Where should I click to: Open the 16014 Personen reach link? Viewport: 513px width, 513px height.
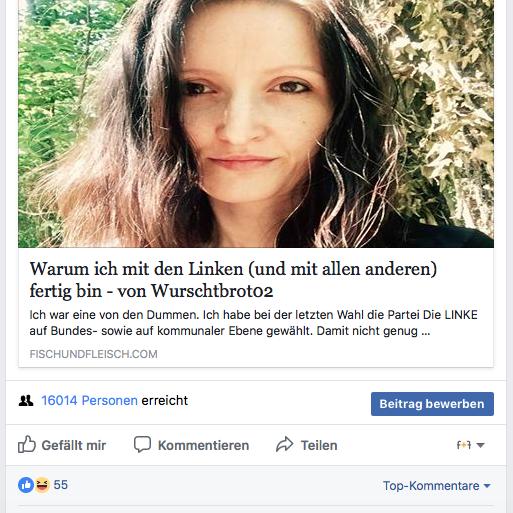89,400
